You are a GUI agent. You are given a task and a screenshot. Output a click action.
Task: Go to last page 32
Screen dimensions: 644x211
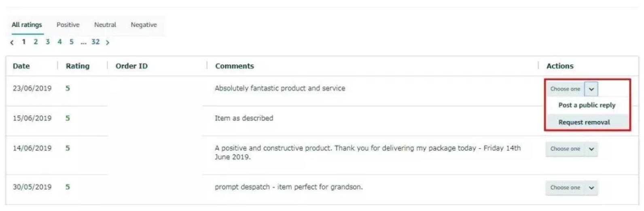click(x=95, y=42)
